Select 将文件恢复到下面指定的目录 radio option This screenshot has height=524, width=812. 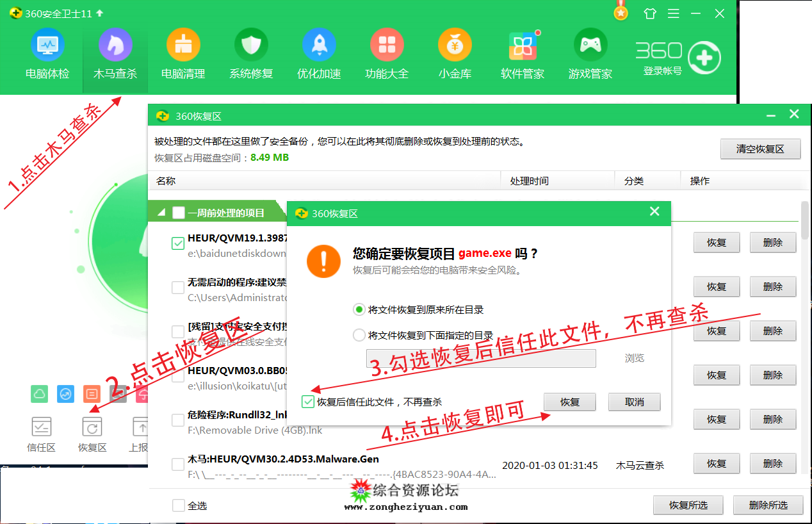point(359,334)
